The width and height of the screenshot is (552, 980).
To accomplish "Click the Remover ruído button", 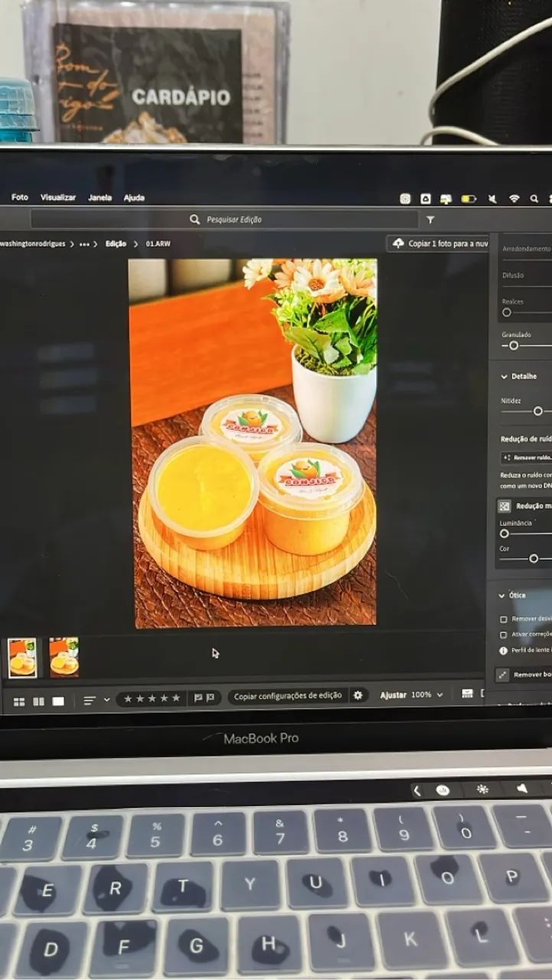I will point(527,457).
